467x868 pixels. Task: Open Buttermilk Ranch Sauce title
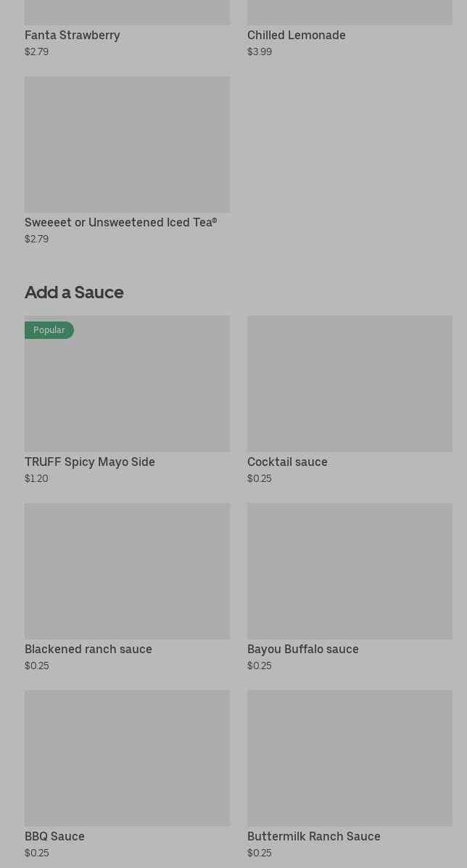click(313, 836)
